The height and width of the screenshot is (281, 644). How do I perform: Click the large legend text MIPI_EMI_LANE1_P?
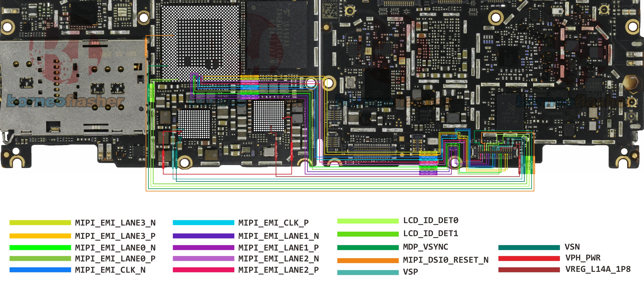click(x=278, y=247)
